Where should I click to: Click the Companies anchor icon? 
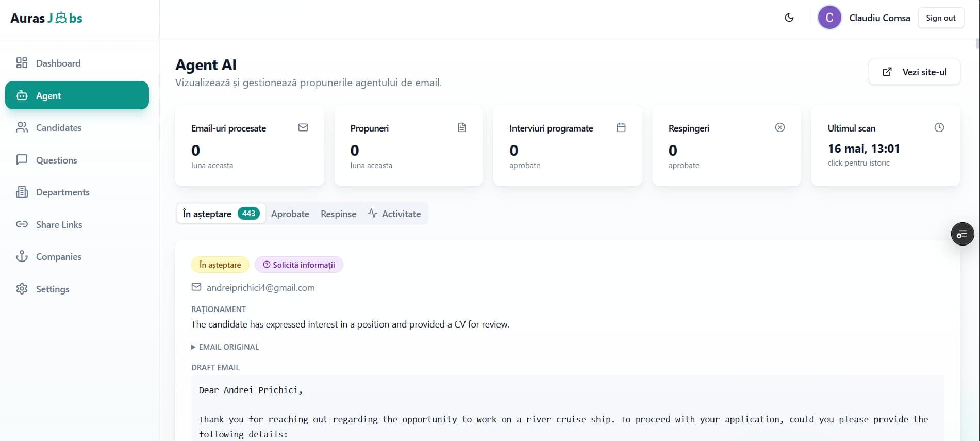coord(22,256)
